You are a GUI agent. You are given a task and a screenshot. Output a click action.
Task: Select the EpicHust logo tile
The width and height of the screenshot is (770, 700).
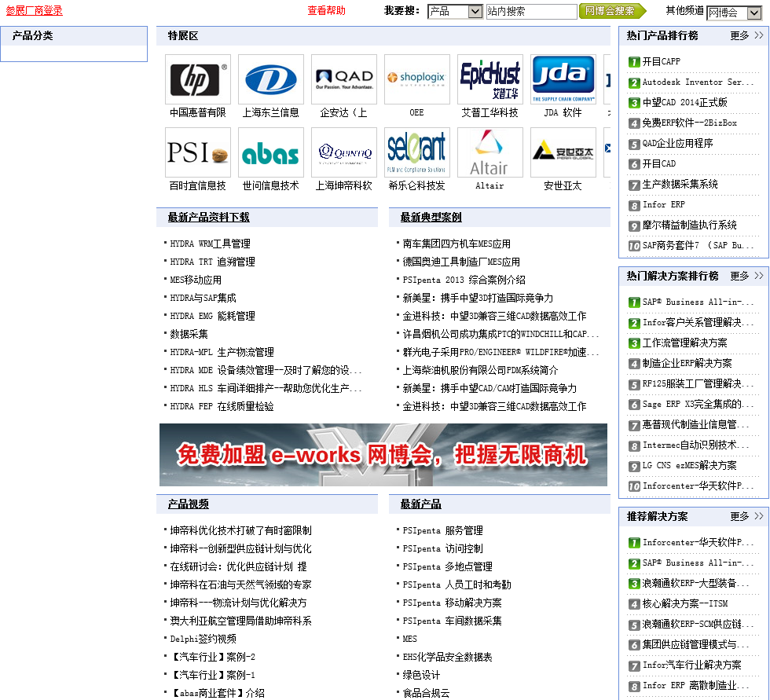[490, 79]
